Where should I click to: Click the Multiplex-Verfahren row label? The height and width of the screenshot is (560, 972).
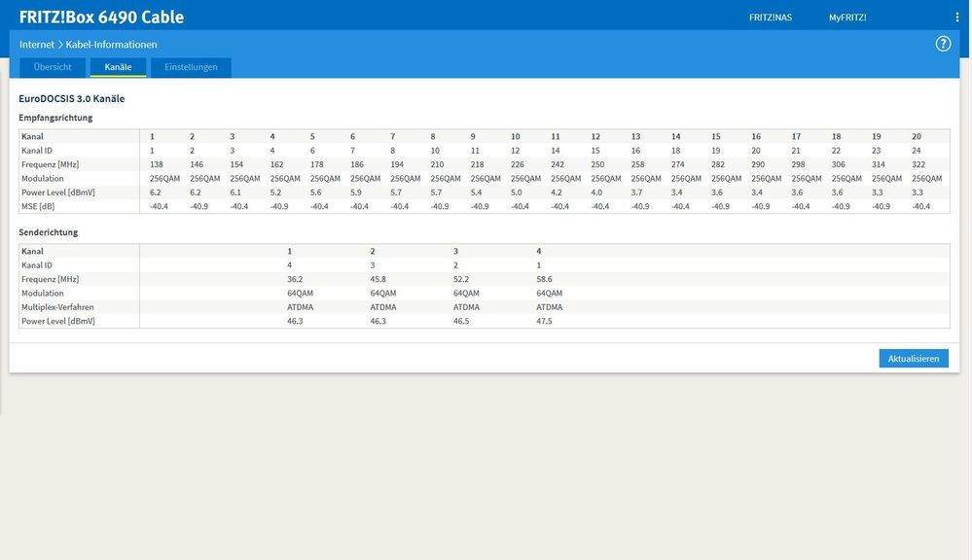(x=57, y=307)
